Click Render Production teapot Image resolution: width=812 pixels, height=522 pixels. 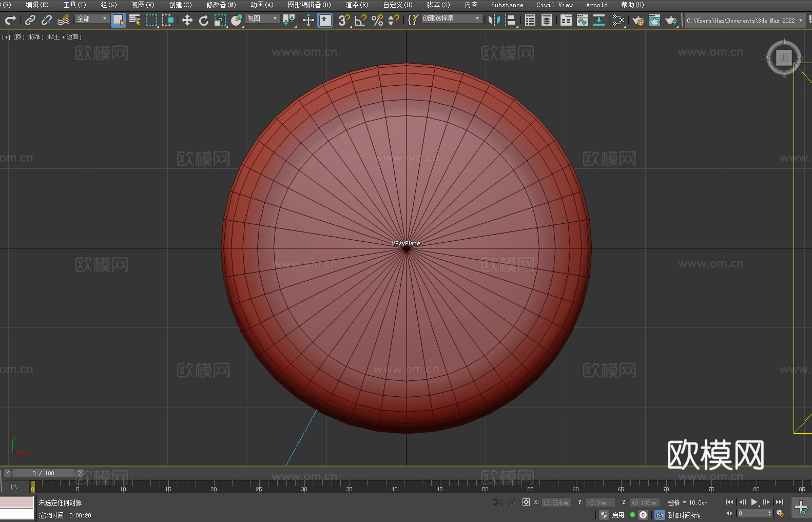[671, 20]
